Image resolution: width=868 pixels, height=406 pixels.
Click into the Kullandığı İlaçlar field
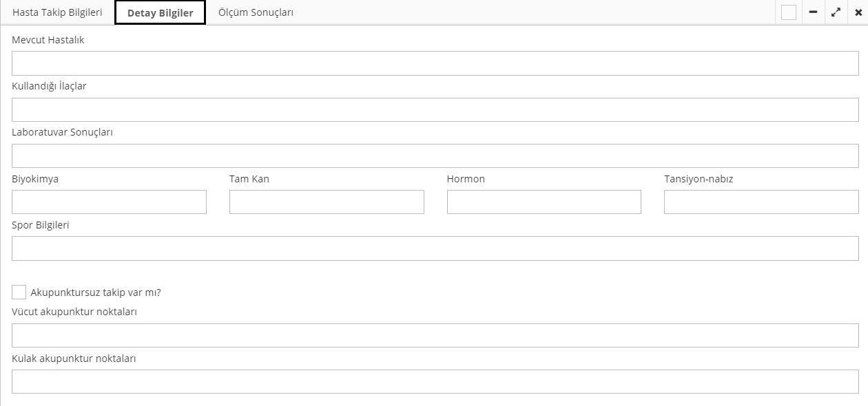(435, 109)
